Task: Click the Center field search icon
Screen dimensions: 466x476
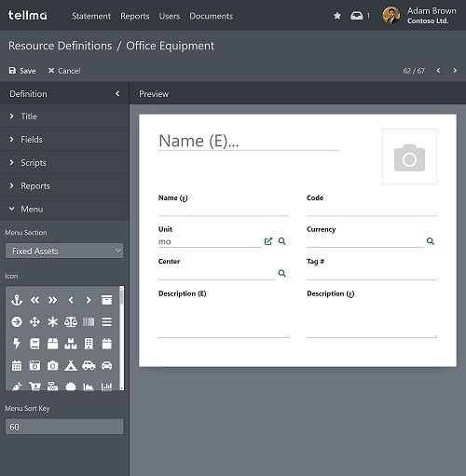Action: [x=281, y=273]
